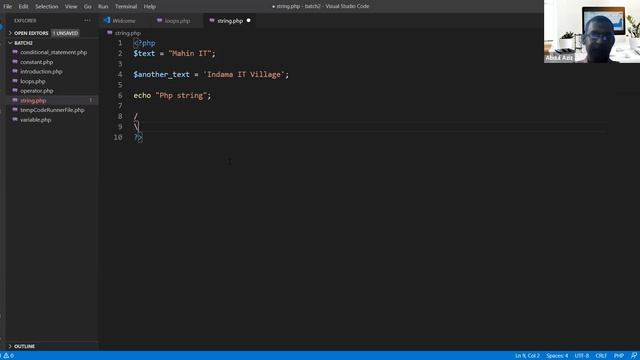Open the File menu
640x360 pixels.
tap(8, 7)
